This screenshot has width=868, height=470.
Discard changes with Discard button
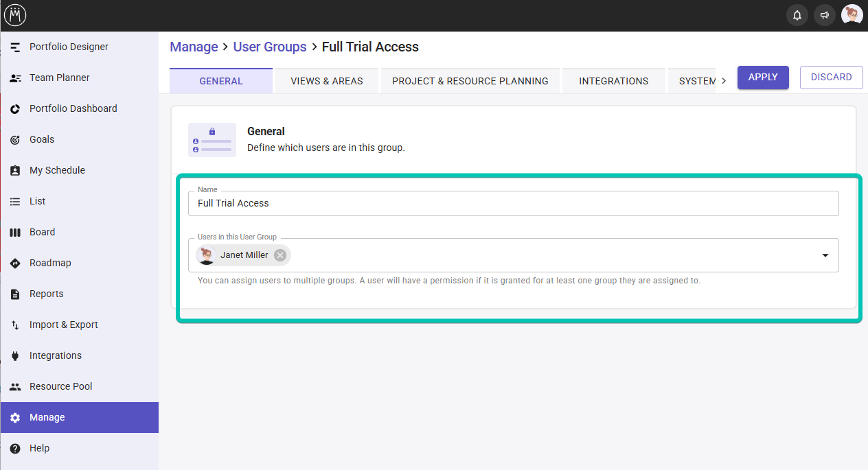tap(831, 78)
